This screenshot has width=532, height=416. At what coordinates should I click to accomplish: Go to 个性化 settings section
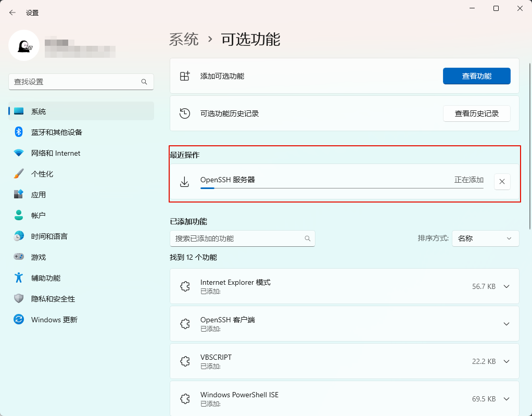42,174
